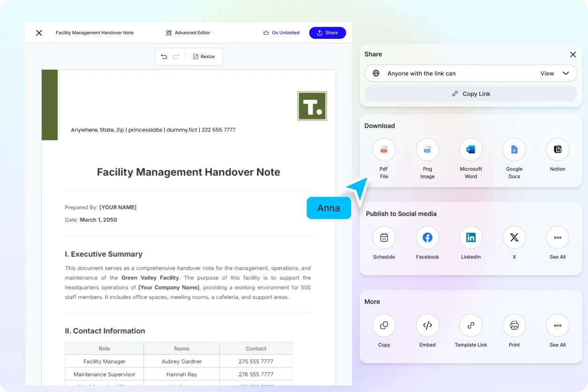This screenshot has width=588, height=392.
Task: Undo the last edit
Action: coord(164,57)
